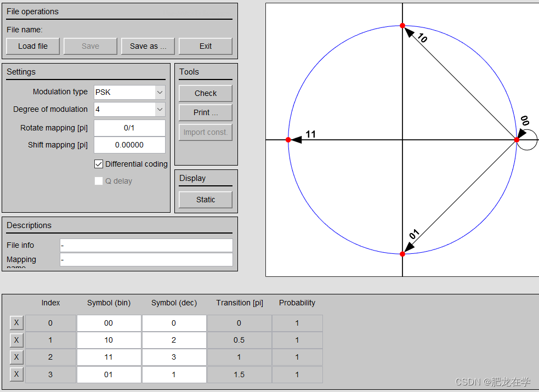Edit decimal symbol 2 cell
Image resolution: width=539 pixels, height=392 pixels.
pos(174,340)
